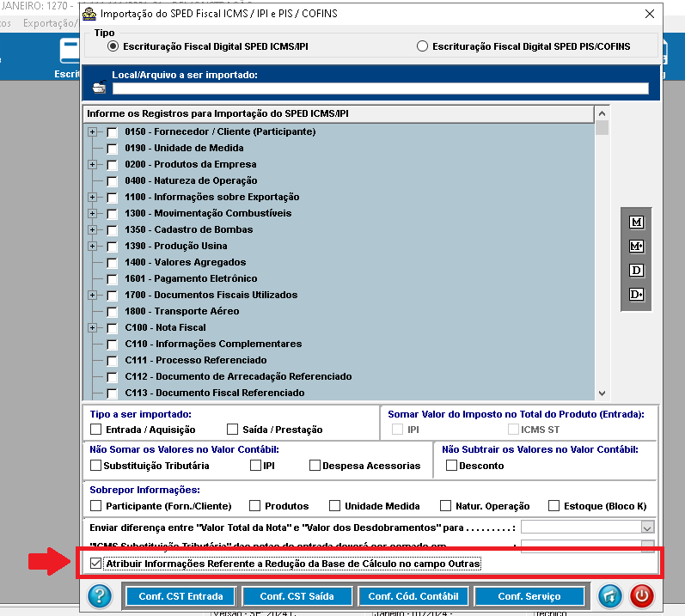685x616 pixels.
Task: Open file browse icon for import path
Action: click(100, 87)
